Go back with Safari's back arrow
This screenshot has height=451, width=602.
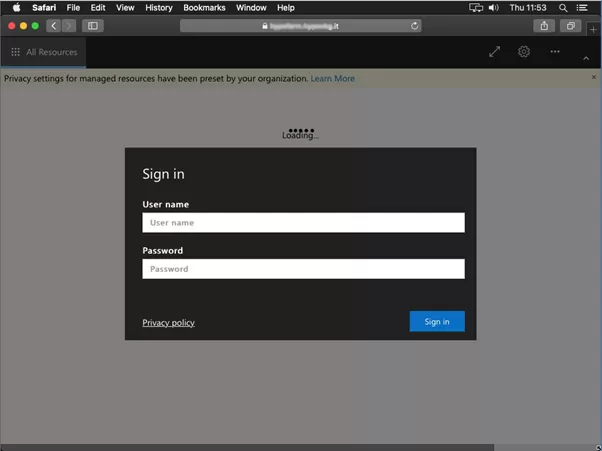(54, 26)
